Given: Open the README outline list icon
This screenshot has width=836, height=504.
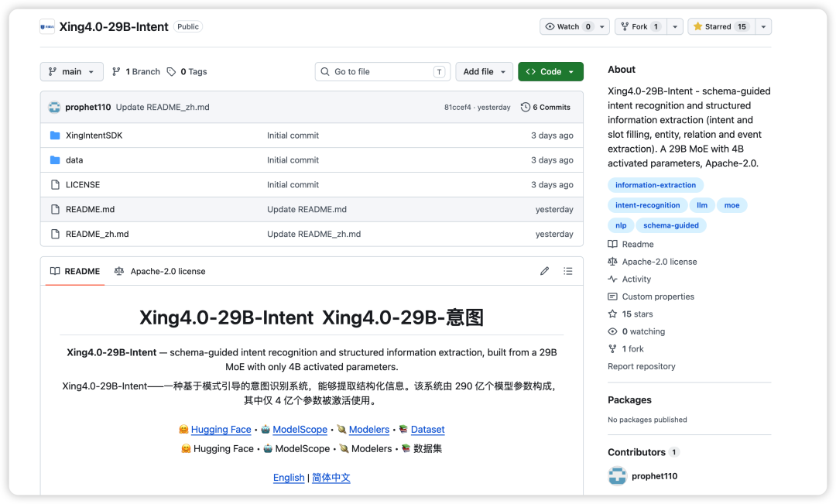Looking at the screenshot, I should pos(568,271).
